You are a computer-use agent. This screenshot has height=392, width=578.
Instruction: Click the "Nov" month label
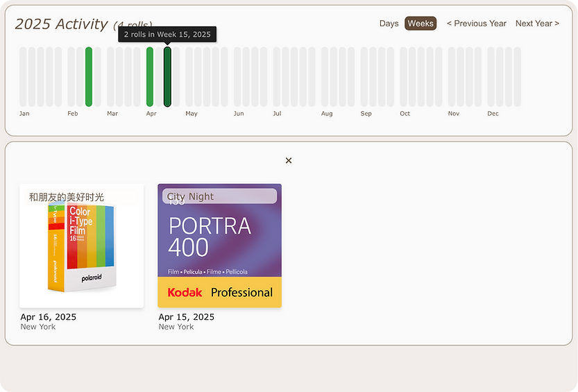click(453, 114)
